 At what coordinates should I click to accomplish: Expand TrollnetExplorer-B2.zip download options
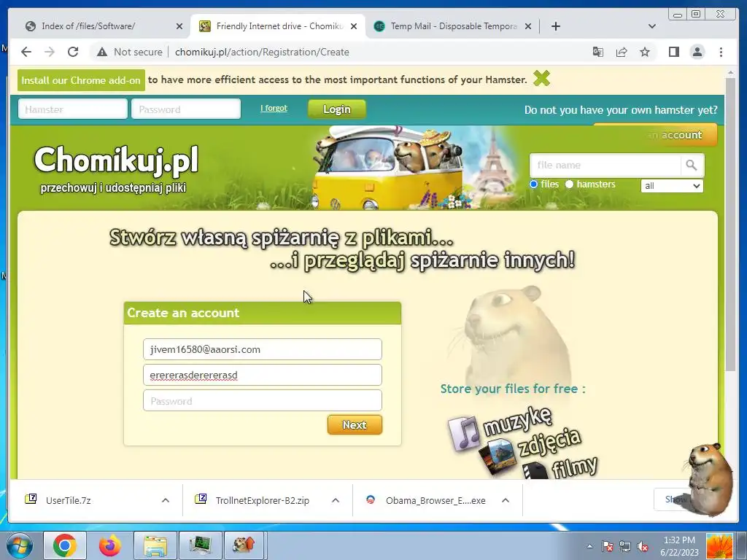point(336,500)
